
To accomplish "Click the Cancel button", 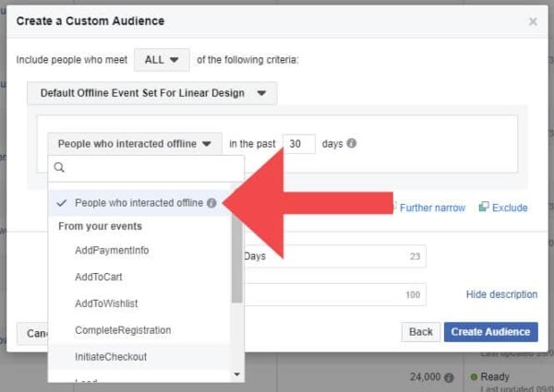I will click(32, 333).
